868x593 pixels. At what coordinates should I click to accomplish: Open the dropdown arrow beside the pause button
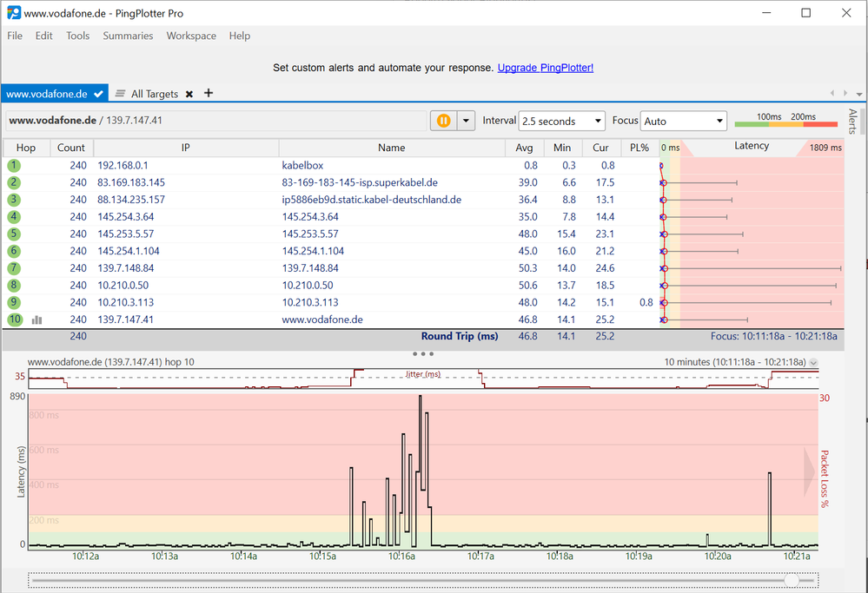click(466, 121)
